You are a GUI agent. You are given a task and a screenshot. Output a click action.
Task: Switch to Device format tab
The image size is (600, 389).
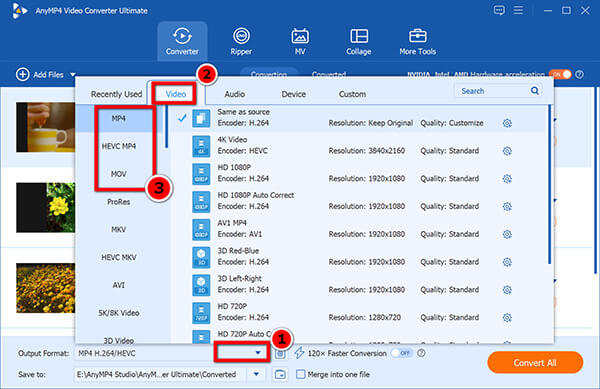pos(293,94)
